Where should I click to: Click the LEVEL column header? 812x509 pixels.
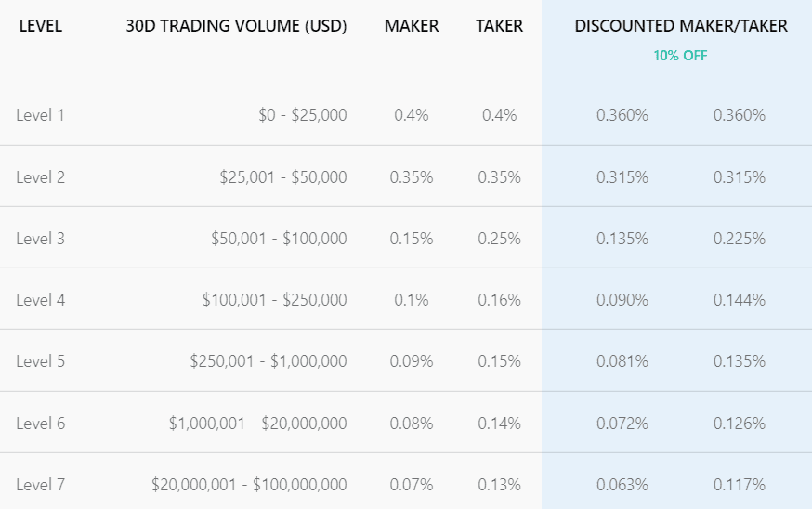[x=40, y=26]
